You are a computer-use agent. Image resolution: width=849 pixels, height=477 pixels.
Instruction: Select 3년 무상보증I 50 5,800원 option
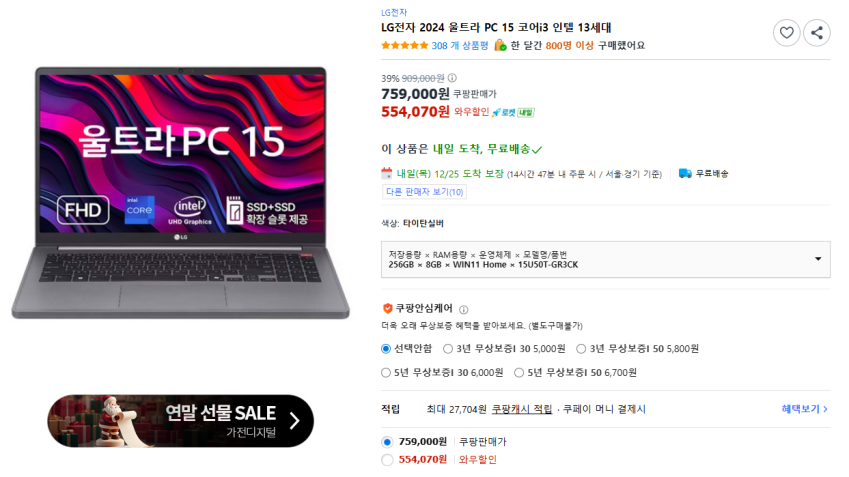(x=637, y=349)
